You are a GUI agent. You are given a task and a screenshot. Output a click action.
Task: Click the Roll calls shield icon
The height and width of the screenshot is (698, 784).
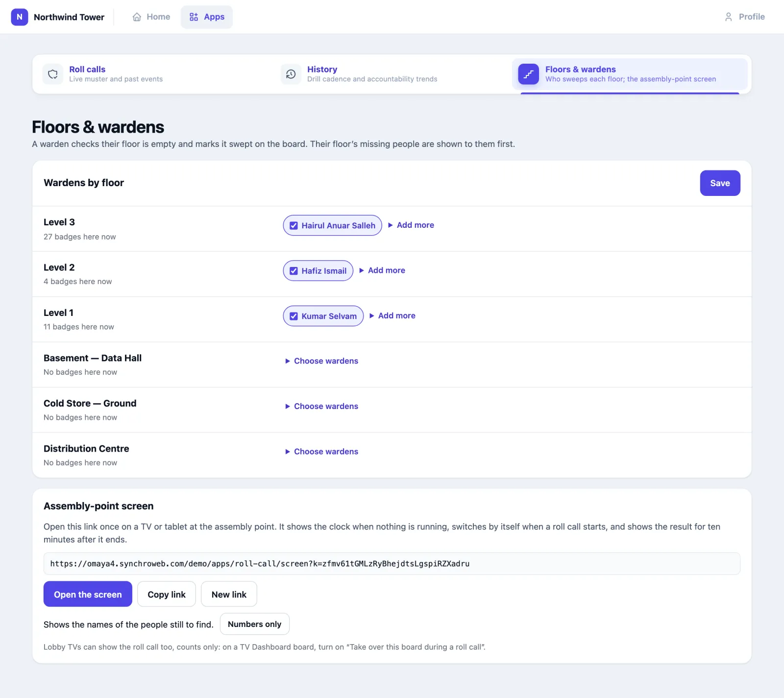53,74
